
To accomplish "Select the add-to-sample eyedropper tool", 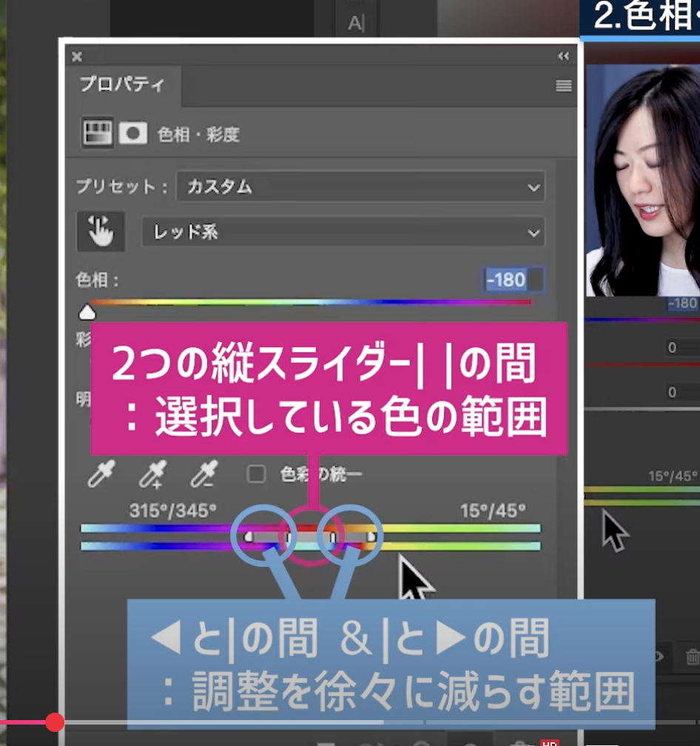I will coord(152,474).
